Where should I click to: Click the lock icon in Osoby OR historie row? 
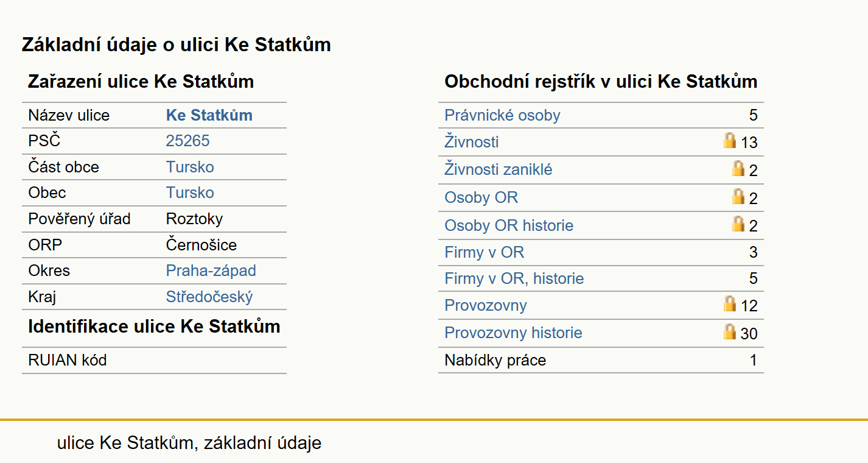click(738, 224)
